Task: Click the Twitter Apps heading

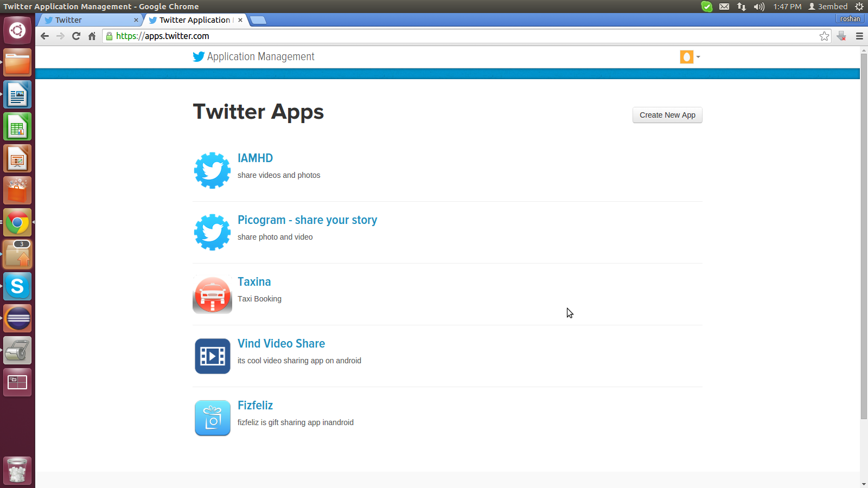Action: pos(258,112)
